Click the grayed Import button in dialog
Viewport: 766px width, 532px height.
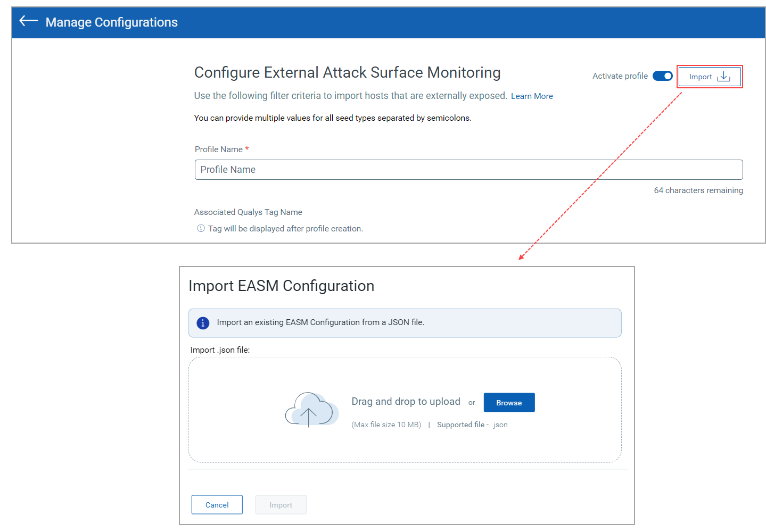(x=281, y=505)
